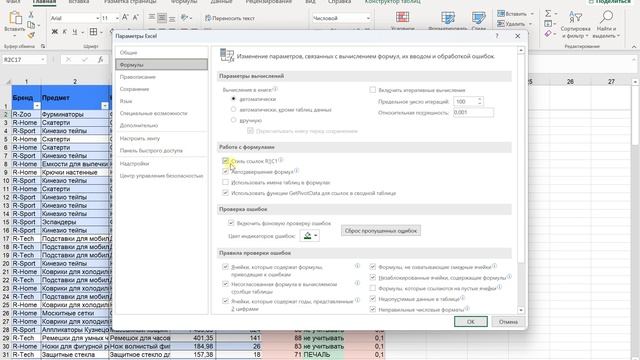Increase font size with large A icon

point(125,18)
